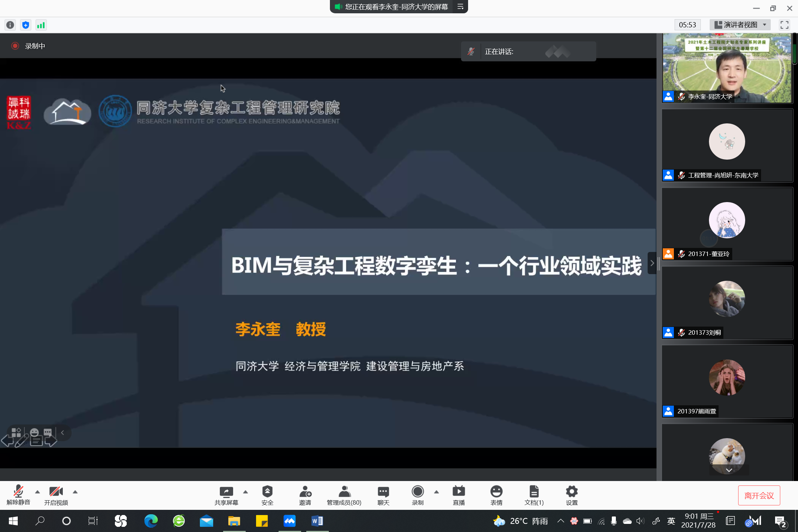
Task: Collapse participant video sidebar arrow
Action: pos(652,263)
